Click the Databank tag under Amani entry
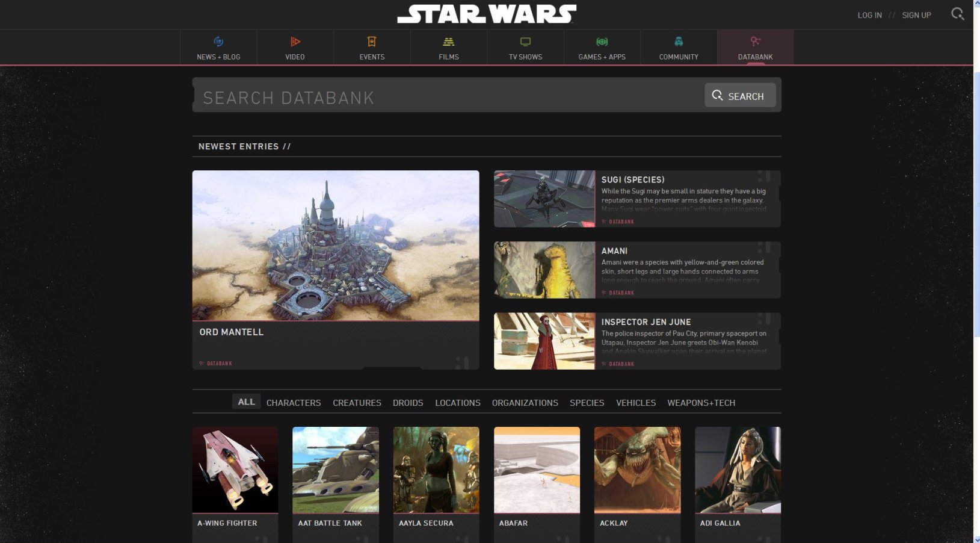The height and width of the screenshot is (543, 980). coord(618,293)
